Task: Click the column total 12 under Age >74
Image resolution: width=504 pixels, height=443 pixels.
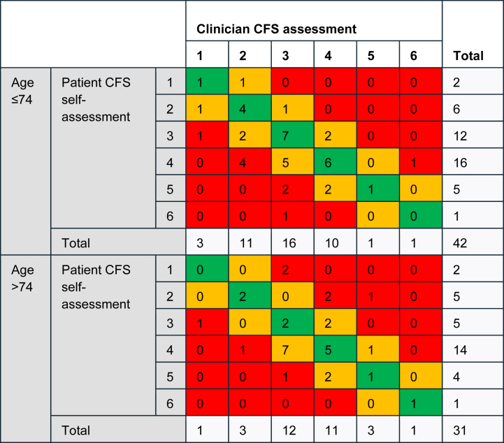Action: click(292, 429)
